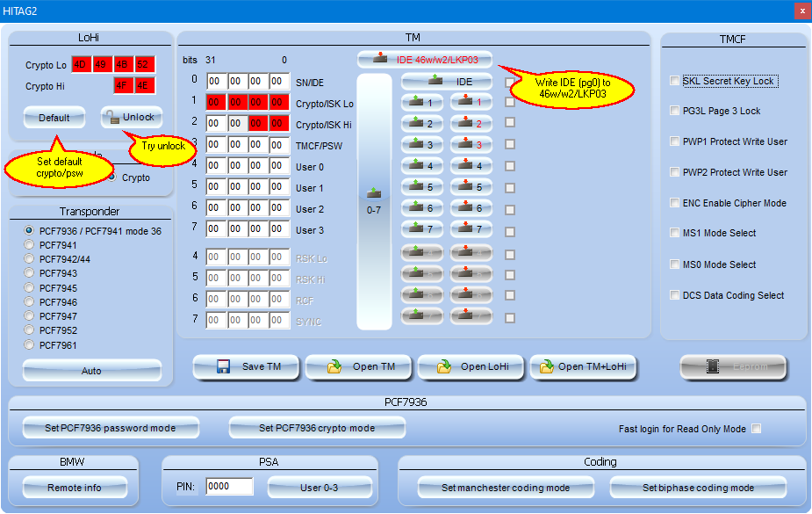
Task: Click the tall 0-7 read all pages button
Action: click(374, 201)
